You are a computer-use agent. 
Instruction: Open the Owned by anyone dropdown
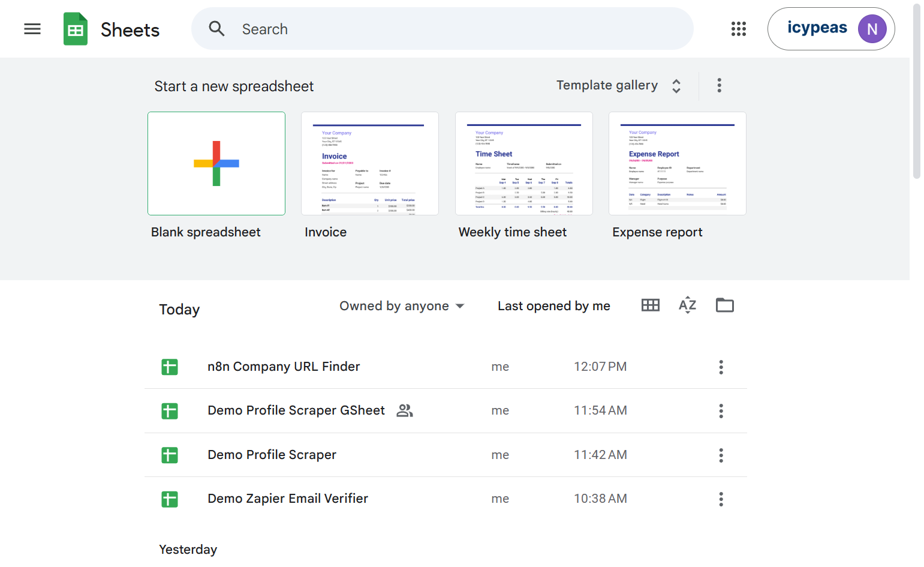[402, 306]
